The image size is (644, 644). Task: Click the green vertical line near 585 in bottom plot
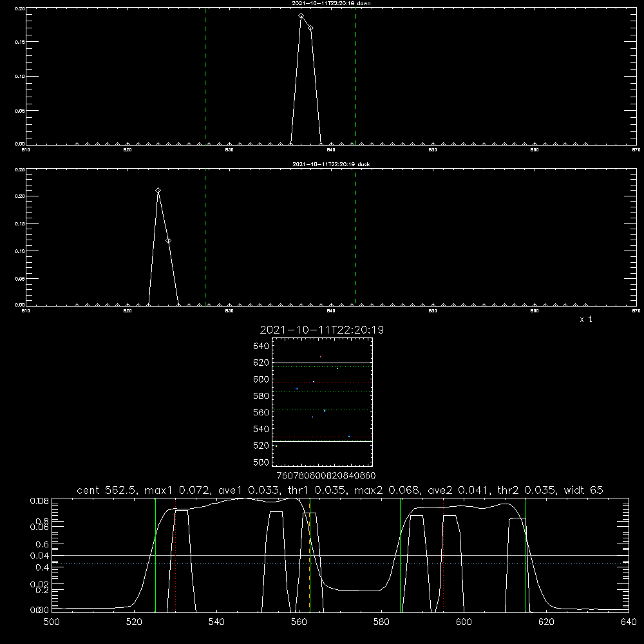(400, 555)
